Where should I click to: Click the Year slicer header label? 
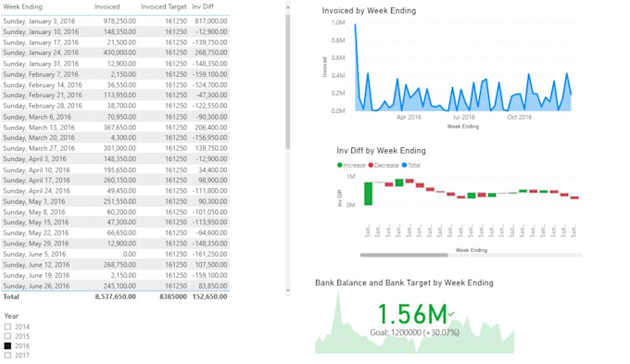pos(11,316)
